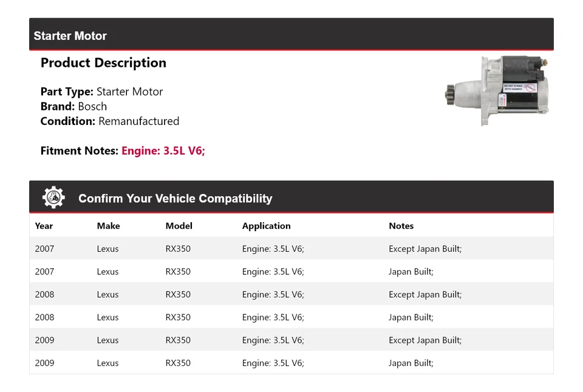Viewport: 583px width, 392px height.
Task: Select the 2008 Japan Built row note
Action: [411, 317]
